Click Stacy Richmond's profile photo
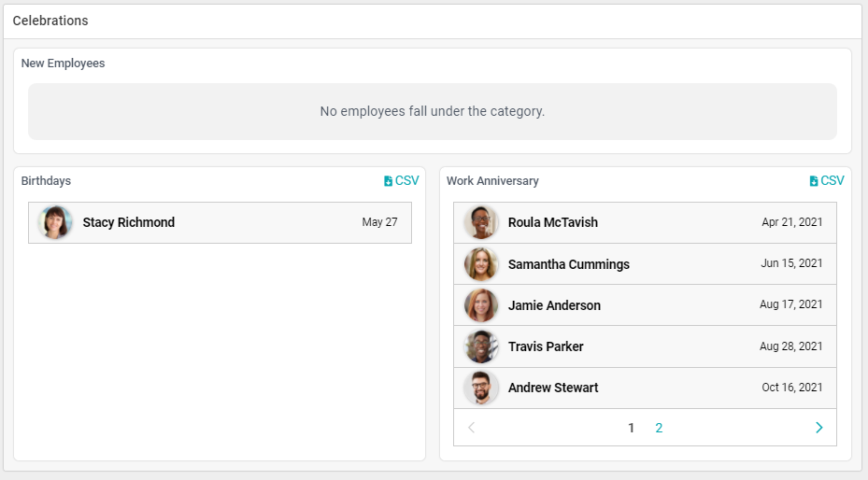 click(x=55, y=222)
